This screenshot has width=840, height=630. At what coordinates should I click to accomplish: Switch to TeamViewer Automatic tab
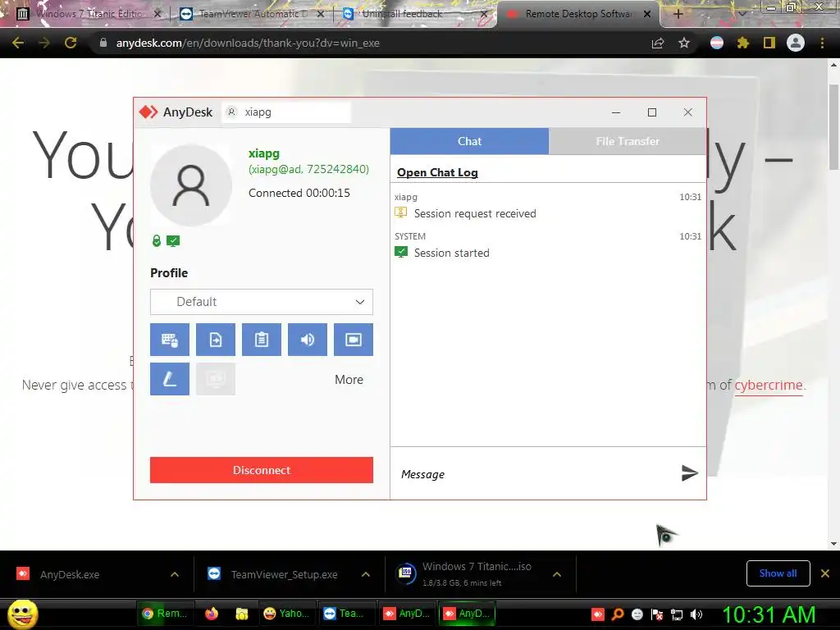(x=252, y=14)
